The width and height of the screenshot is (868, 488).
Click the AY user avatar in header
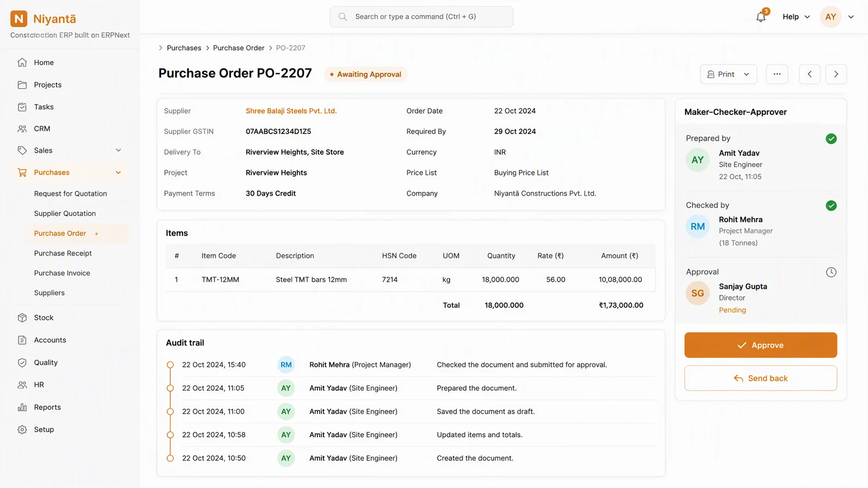click(831, 17)
